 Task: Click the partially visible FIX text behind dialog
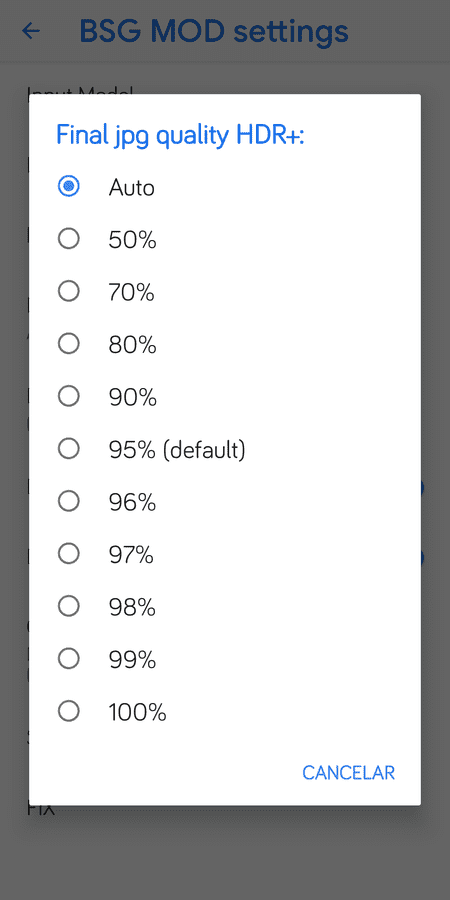click(41, 810)
